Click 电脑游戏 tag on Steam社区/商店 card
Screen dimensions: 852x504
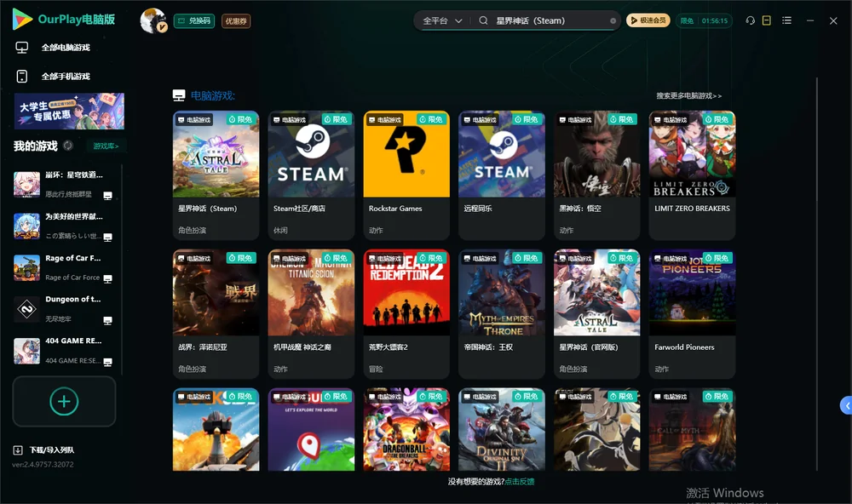290,119
